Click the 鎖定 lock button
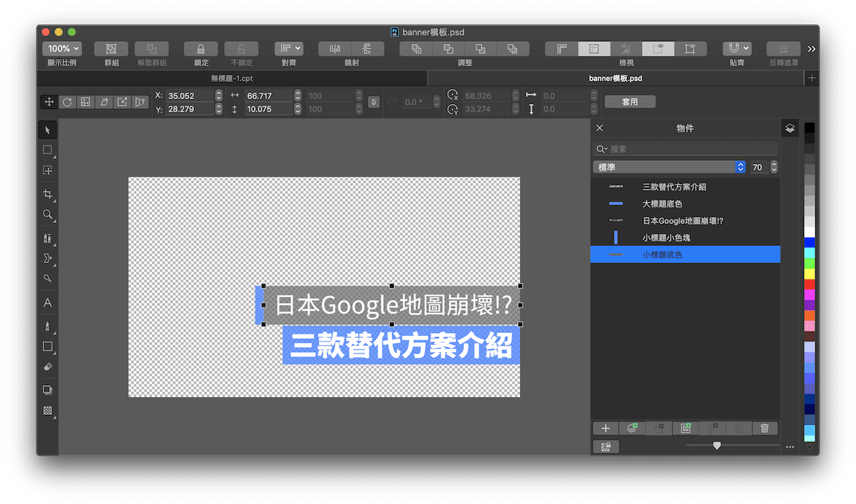 coord(201,48)
